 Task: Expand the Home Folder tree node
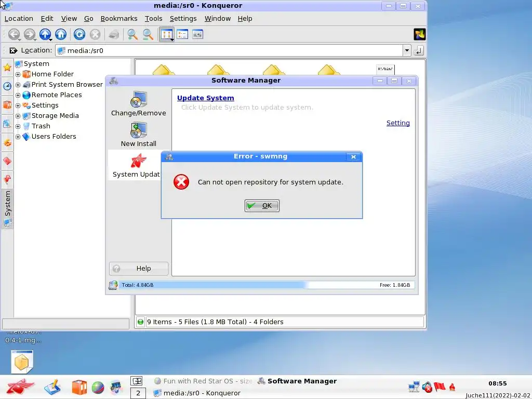(x=18, y=74)
